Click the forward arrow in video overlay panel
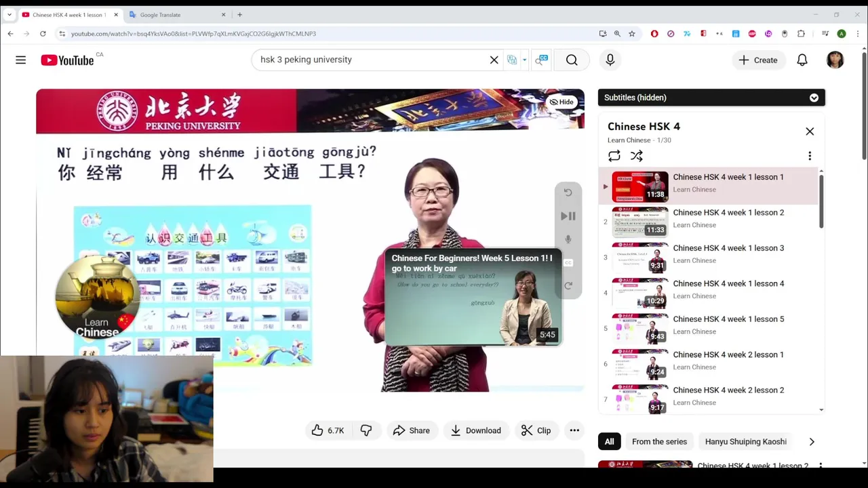868x488 pixels. pos(568,286)
